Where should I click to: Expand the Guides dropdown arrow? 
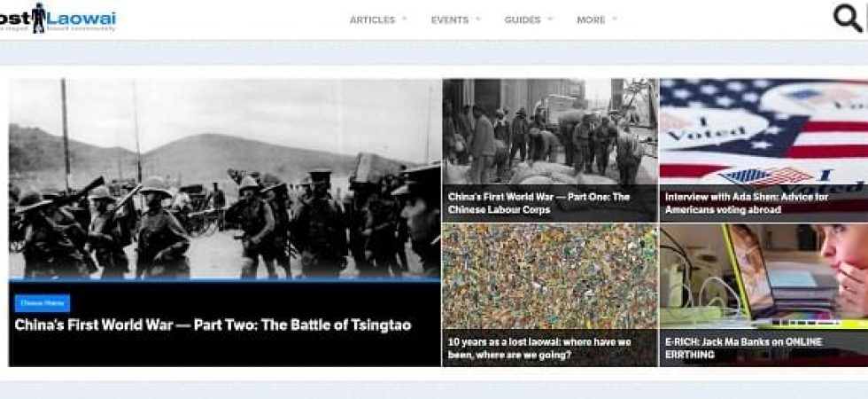[550, 20]
